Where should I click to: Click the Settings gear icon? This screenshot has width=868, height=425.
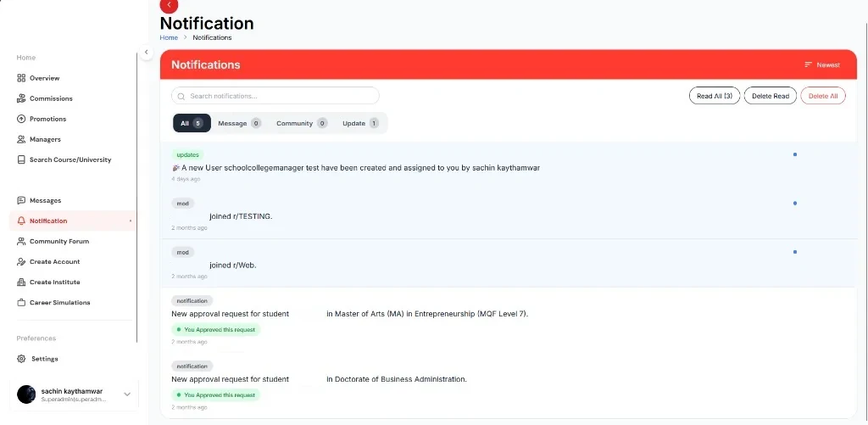(21, 359)
